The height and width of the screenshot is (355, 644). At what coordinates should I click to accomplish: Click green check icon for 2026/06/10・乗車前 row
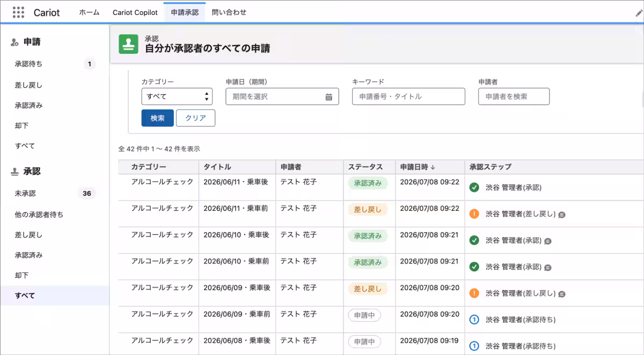(x=474, y=267)
